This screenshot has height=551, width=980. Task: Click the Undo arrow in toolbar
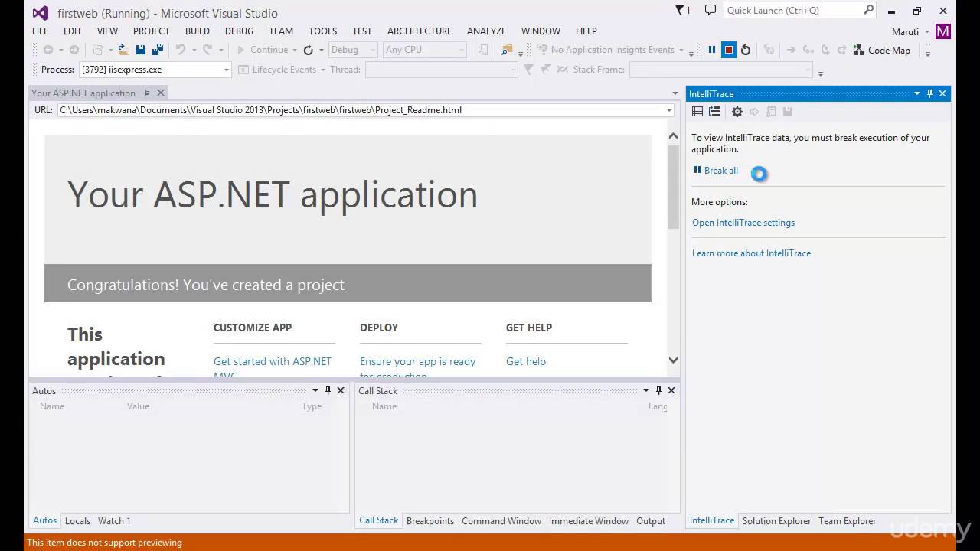(181, 50)
